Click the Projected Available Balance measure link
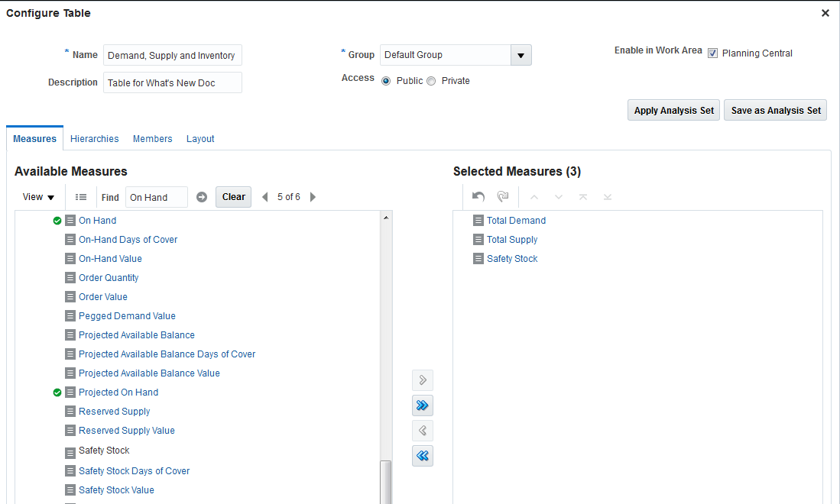 click(x=137, y=335)
